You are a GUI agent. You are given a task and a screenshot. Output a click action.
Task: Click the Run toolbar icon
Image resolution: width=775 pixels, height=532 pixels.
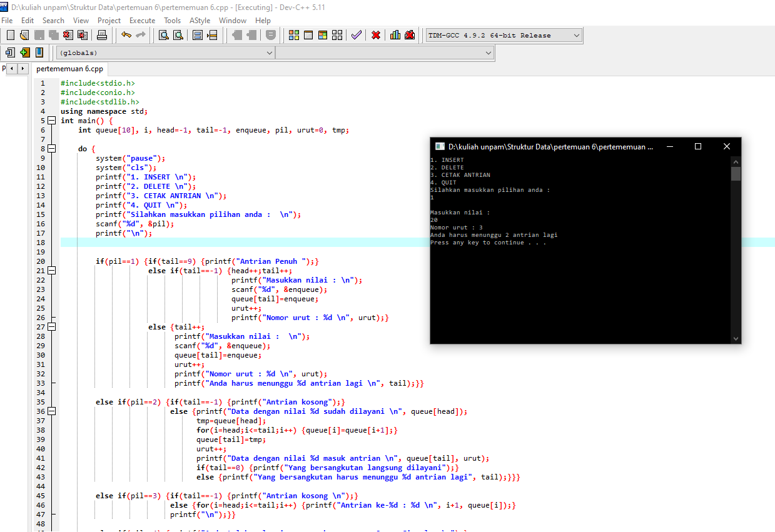[308, 35]
